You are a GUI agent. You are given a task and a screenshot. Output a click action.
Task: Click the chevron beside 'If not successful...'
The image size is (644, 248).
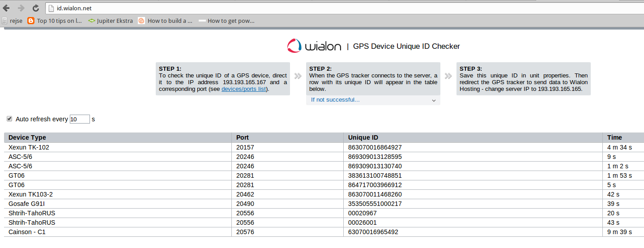pos(434,101)
